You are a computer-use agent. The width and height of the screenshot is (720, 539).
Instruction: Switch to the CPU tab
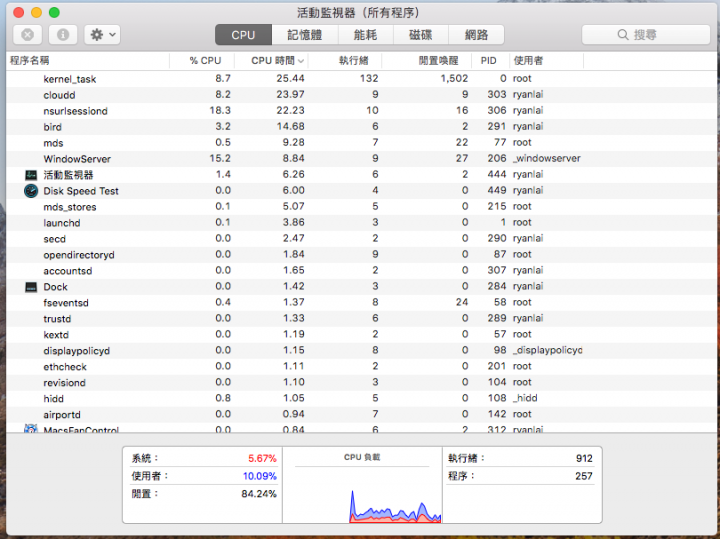(x=243, y=34)
